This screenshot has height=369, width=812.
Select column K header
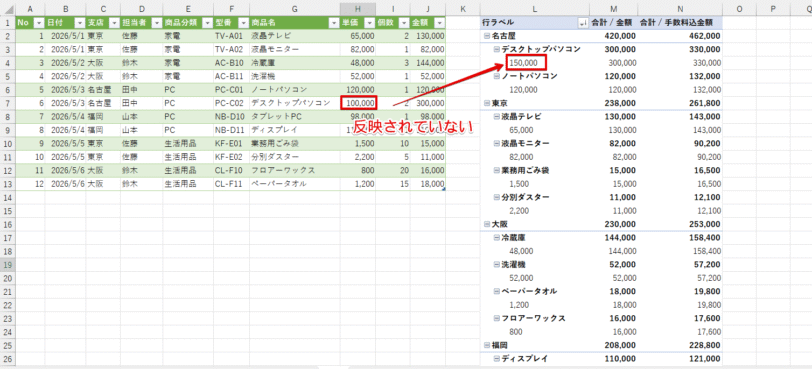pos(463,9)
